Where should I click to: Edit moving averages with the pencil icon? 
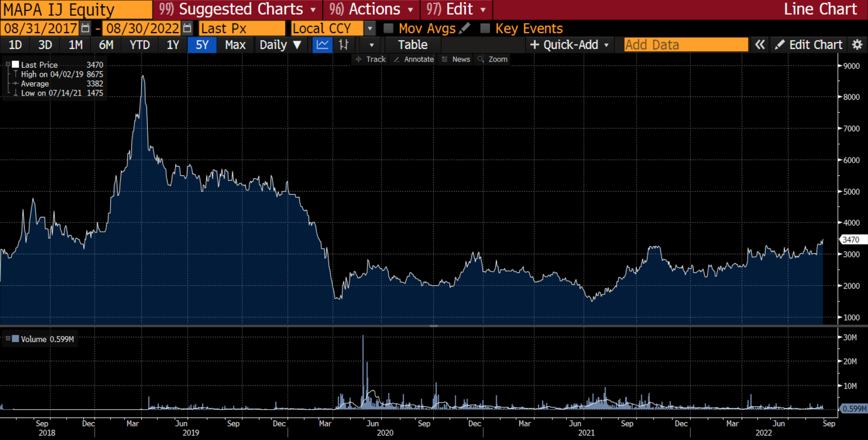pos(465,28)
